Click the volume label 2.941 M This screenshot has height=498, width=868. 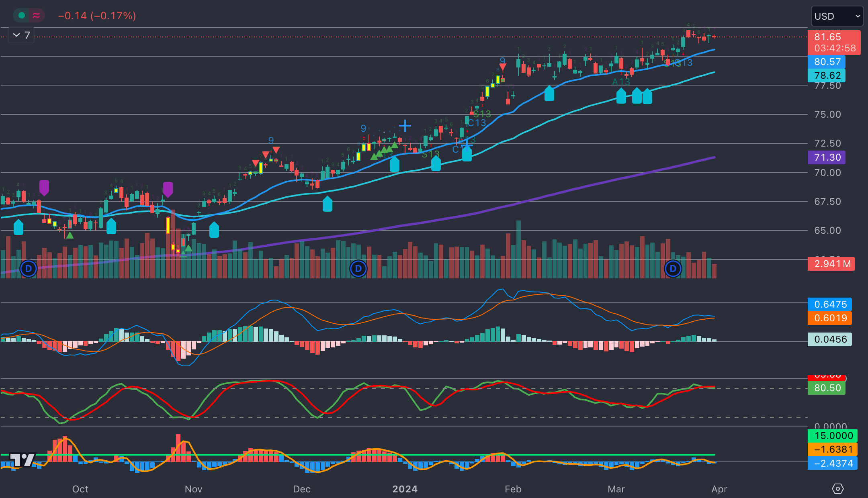(x=831, y=264)
